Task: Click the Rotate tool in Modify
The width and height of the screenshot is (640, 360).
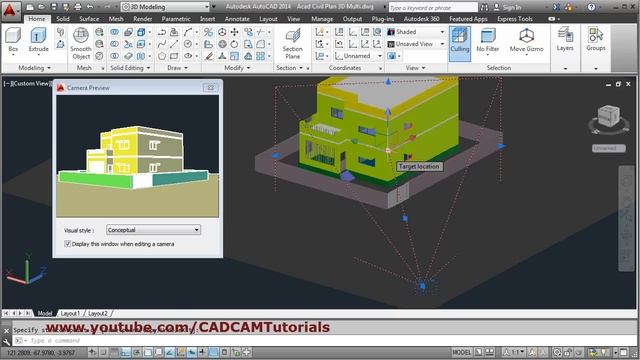Action: click(x=235, y=44)
